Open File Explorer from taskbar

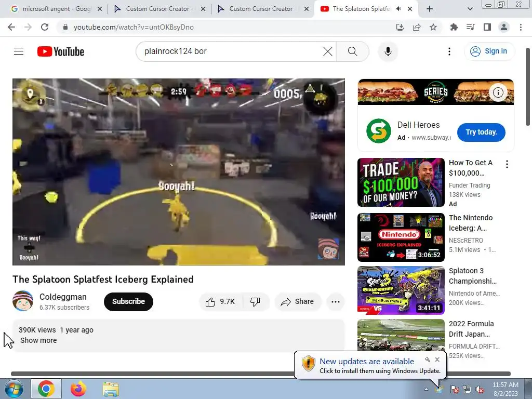point(111,389)
